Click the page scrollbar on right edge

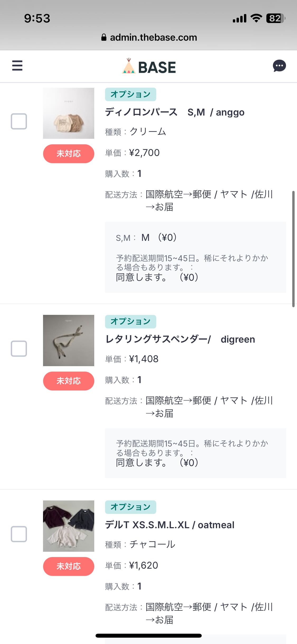pyautogui.click(x=293, y=249)
